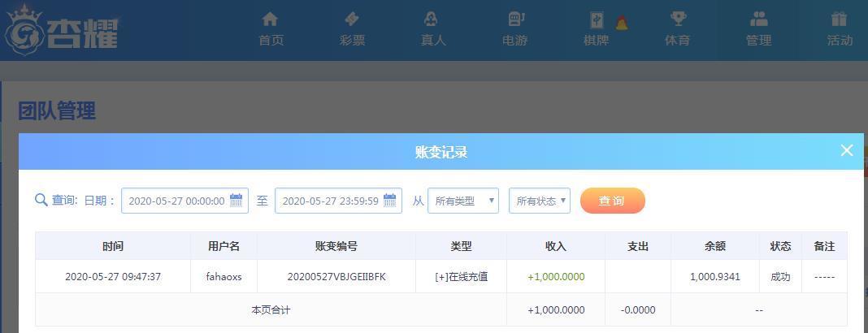Click the 真人 person icon
The height and width of the screenshot is (333, 868).
click(x=432, y=19)
